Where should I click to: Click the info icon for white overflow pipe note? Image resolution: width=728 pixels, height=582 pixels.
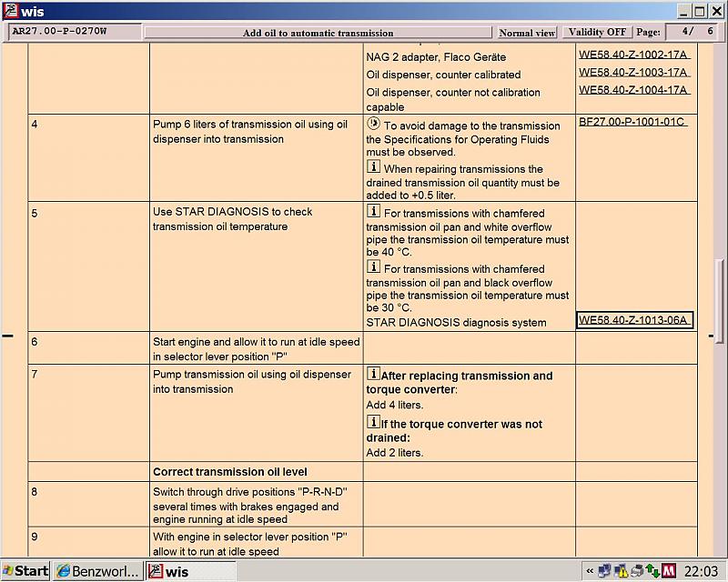tap(373, 211)
